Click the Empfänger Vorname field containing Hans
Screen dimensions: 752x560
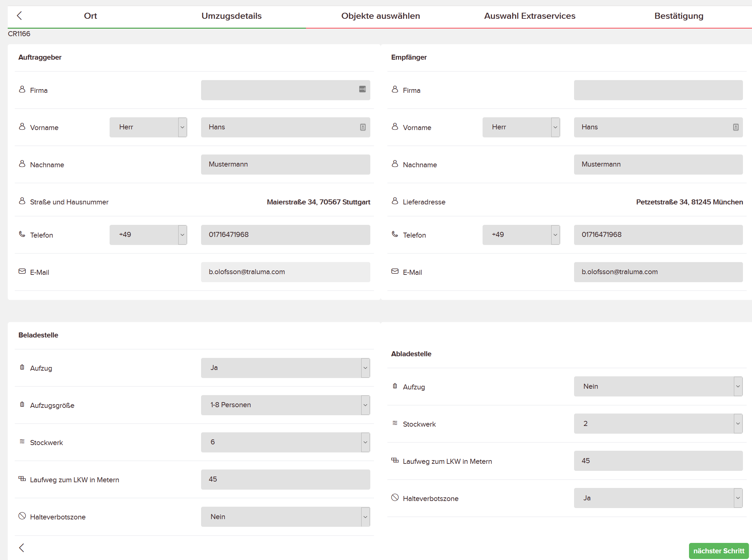coord(658,127)
